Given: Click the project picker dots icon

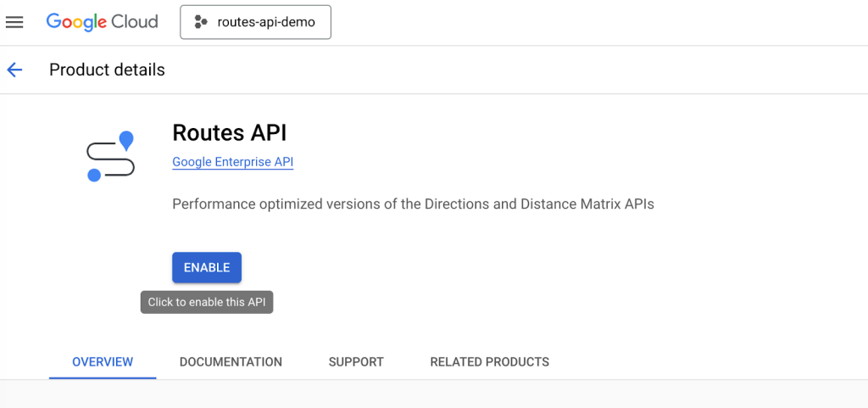Looking at the screenshot, I should click(201, 22).
